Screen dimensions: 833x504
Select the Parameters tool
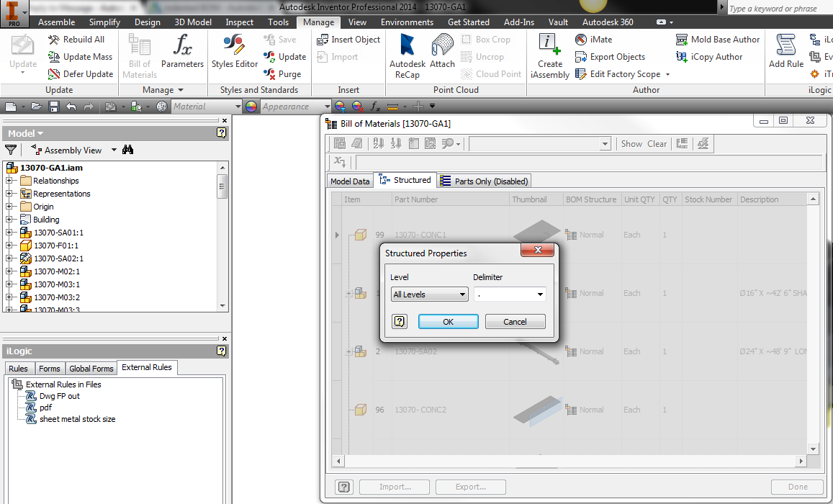182,55
